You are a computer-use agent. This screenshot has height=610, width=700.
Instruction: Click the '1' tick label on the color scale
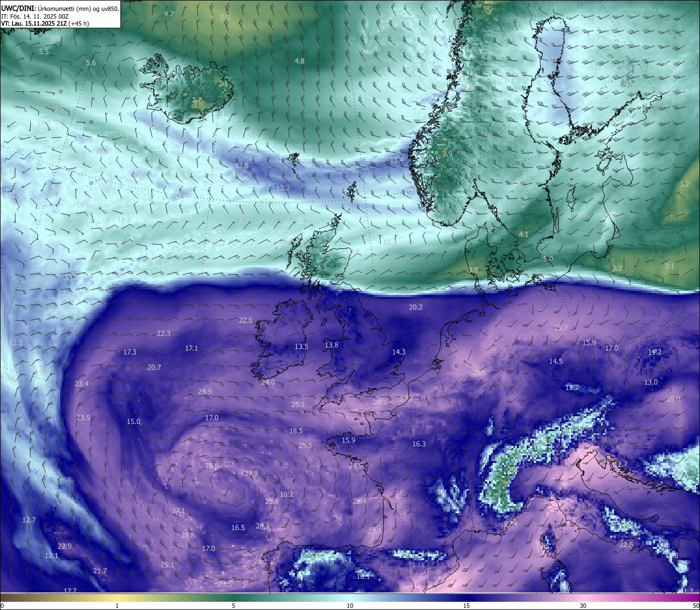(117, 606)
